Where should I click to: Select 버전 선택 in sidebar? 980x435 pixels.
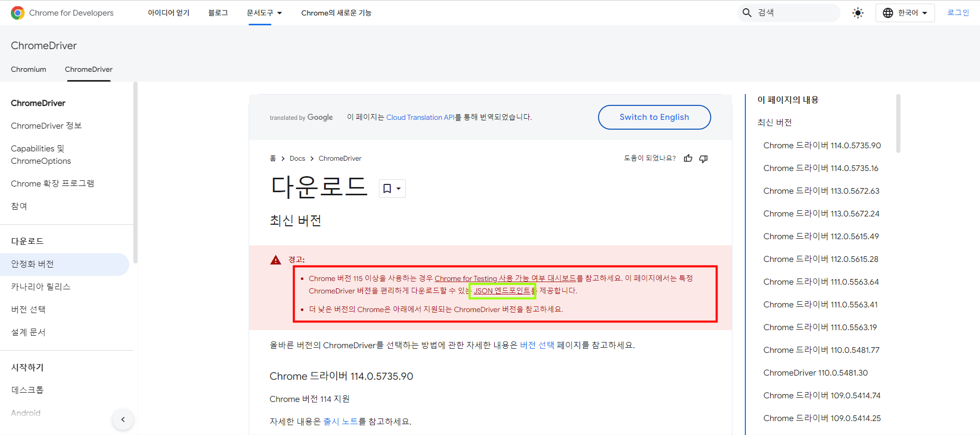[x=28, y=309]
